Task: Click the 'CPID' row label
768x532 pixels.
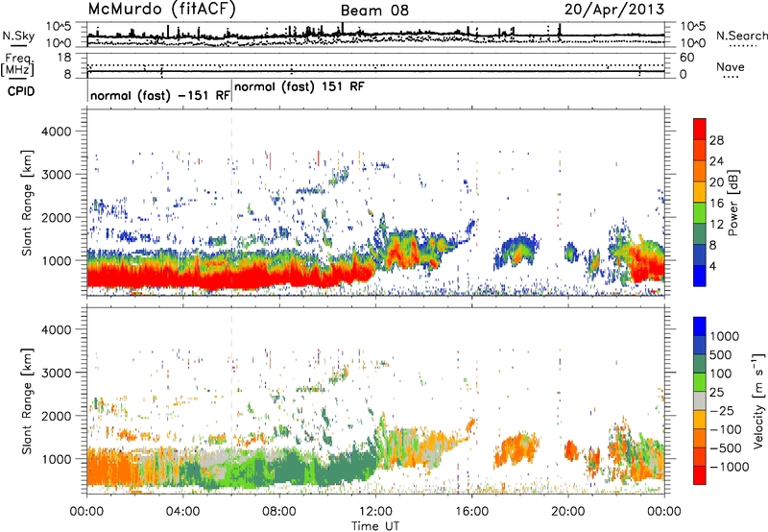Action: 21,91
